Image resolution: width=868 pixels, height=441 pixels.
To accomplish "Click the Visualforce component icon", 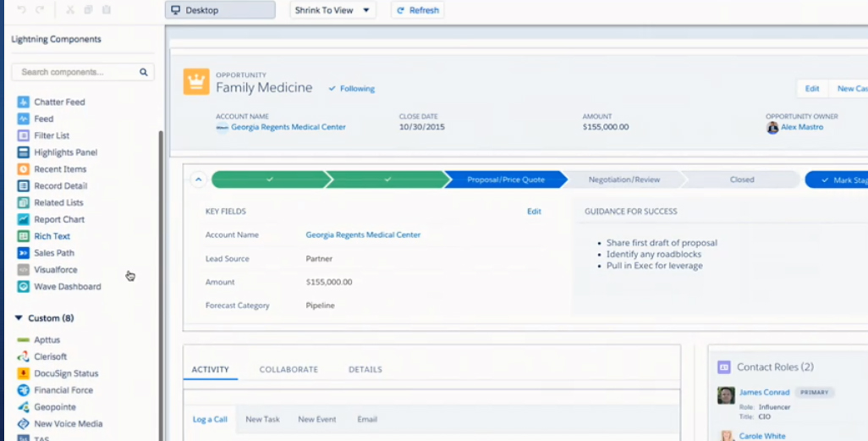I will coord(23,270).
